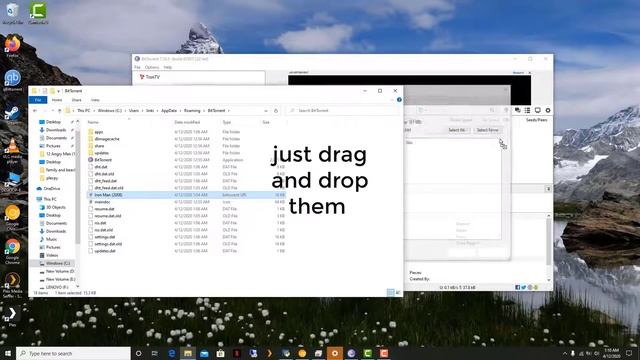Select the maindoc file
The image size is (640, 360).
tap(102, 202)
